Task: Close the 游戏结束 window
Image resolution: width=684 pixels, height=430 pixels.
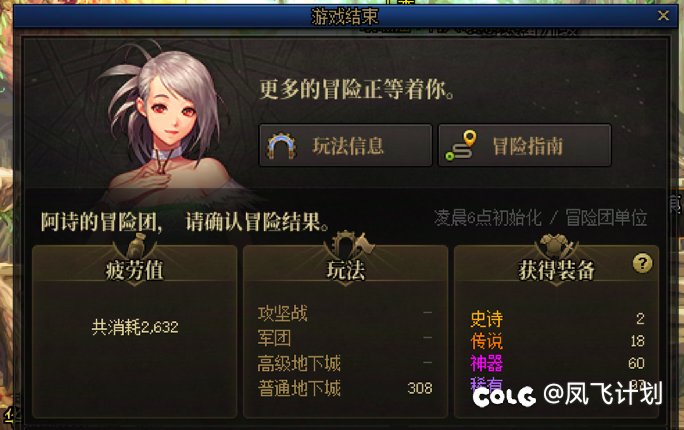Action: pyautogui.click(x=663, y=16)
